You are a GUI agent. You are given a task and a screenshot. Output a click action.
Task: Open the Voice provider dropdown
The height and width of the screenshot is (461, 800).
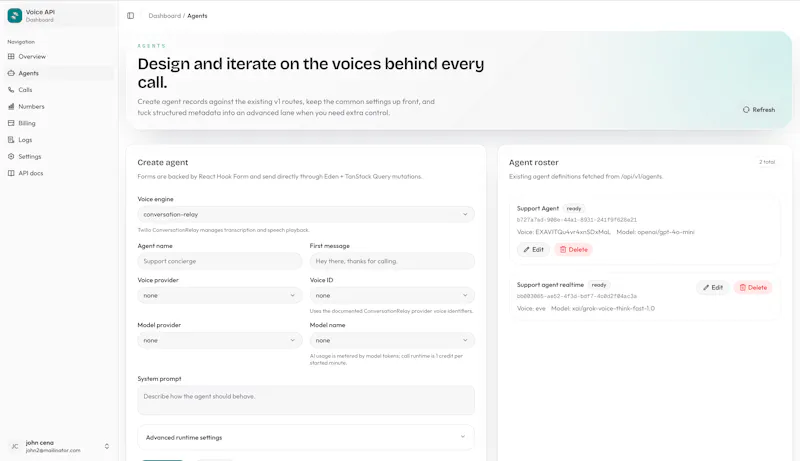[219, 296]
